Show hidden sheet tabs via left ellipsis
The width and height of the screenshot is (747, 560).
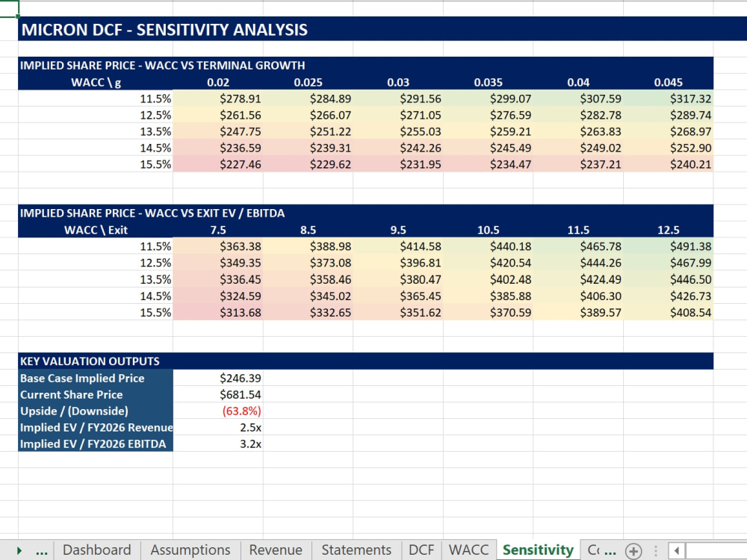click(42, 551)
